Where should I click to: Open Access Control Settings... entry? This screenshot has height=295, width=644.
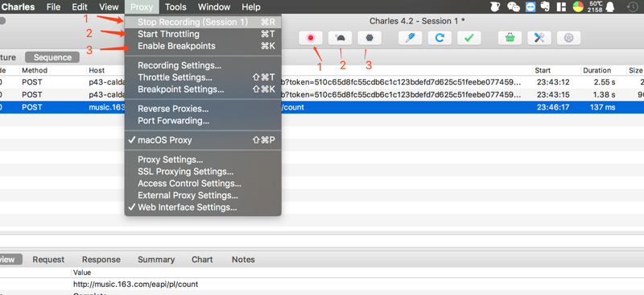[x=203, y=184]
